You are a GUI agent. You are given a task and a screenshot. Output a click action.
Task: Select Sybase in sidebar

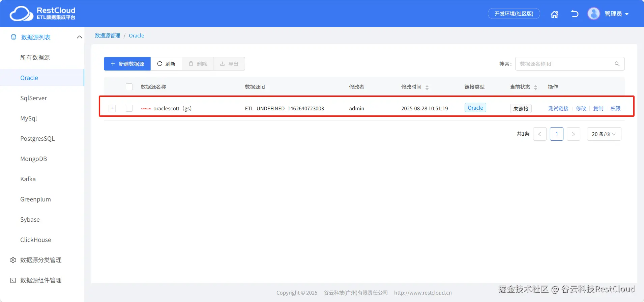(x=30, y=220)
